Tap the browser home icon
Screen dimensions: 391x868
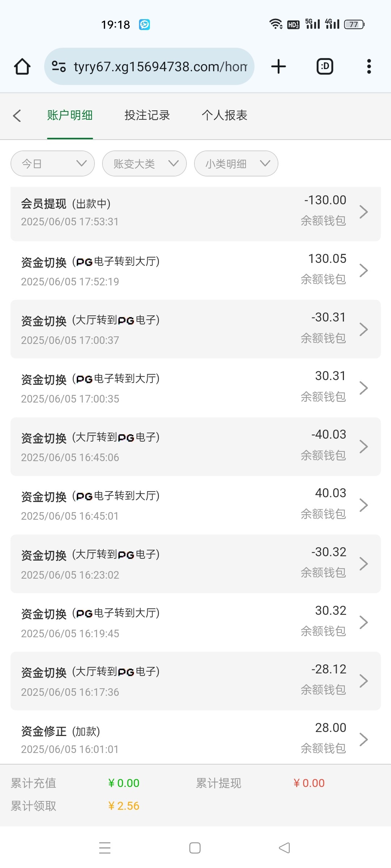point(22,67)
